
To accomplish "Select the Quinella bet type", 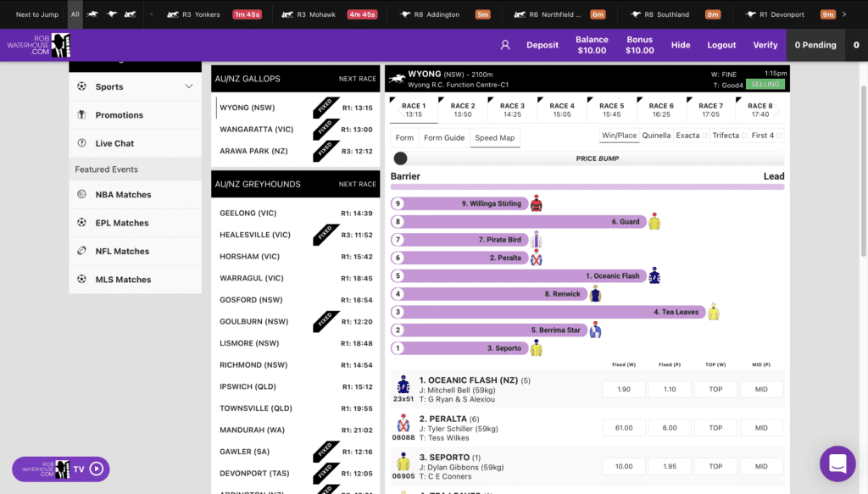I will click(x=657, y=136).
